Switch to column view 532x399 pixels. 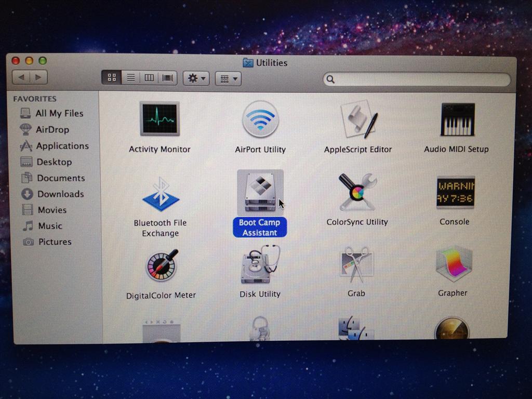(x=149, y=78)
